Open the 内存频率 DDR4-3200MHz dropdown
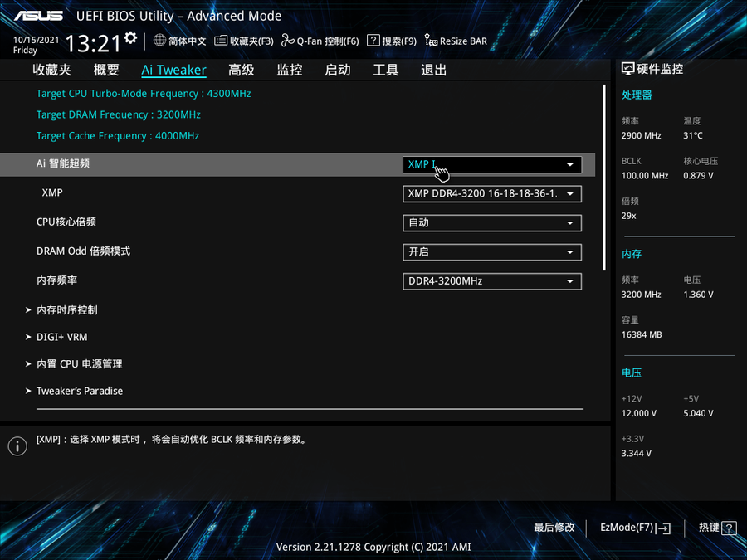The height and width of the screenshot is (560, 747). [491, 281]
